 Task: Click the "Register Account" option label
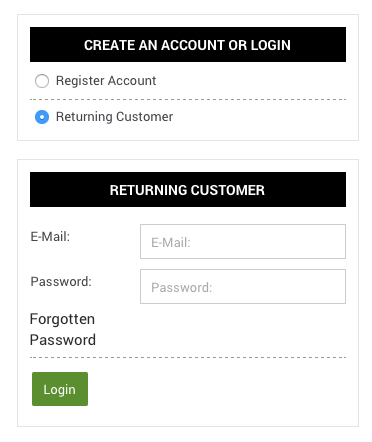tap(106, 81)
